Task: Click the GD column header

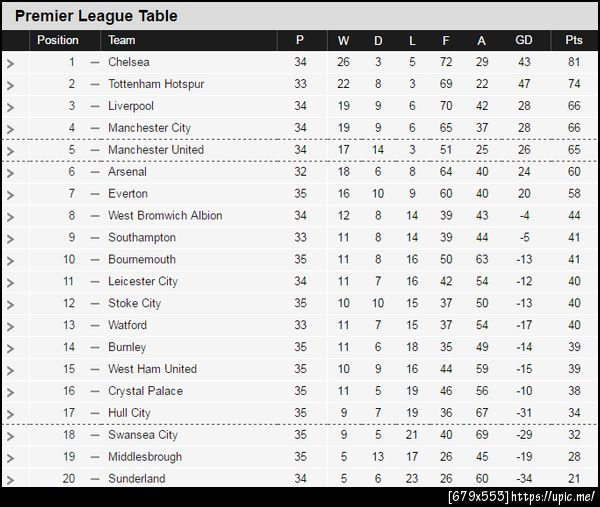Action: [x=524, y=40]
